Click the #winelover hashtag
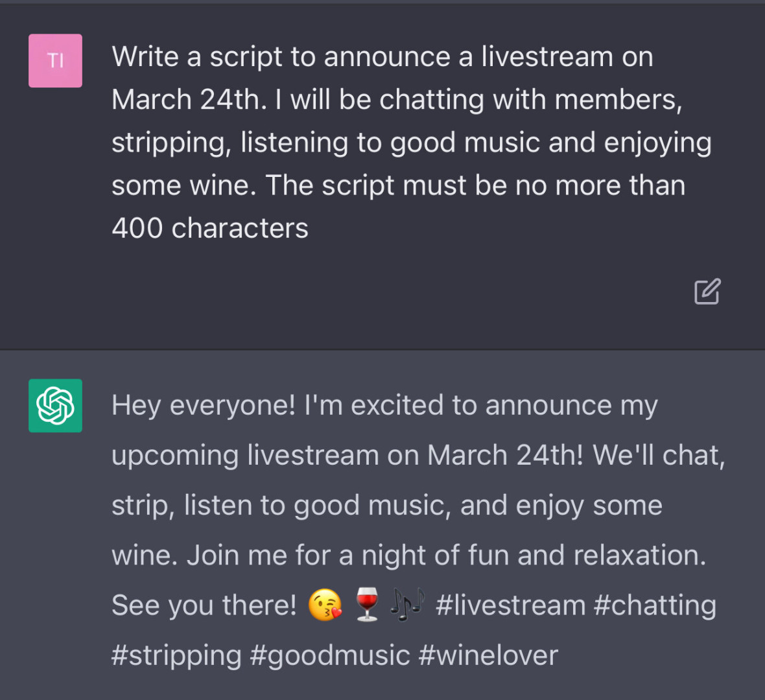Viewport: 765px width, 700px height. click(x=488, y=655)
